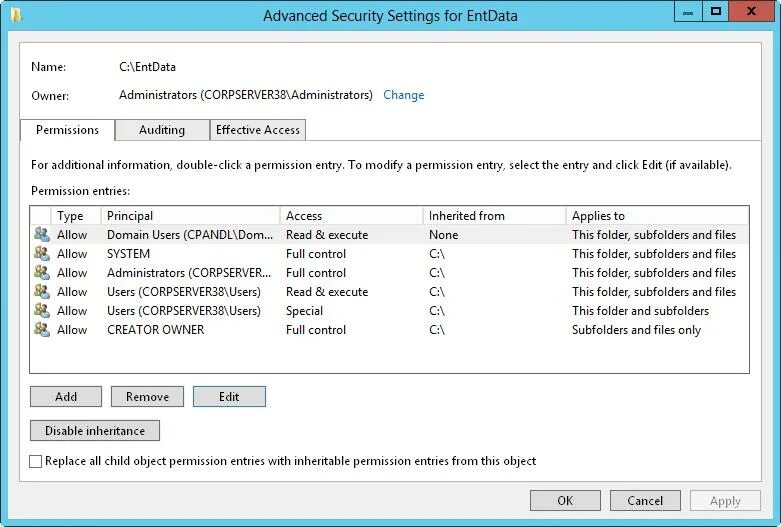This screenshot has width=781, height=527.
Task: Edit the selected permission entry
Action: [229, 396]
